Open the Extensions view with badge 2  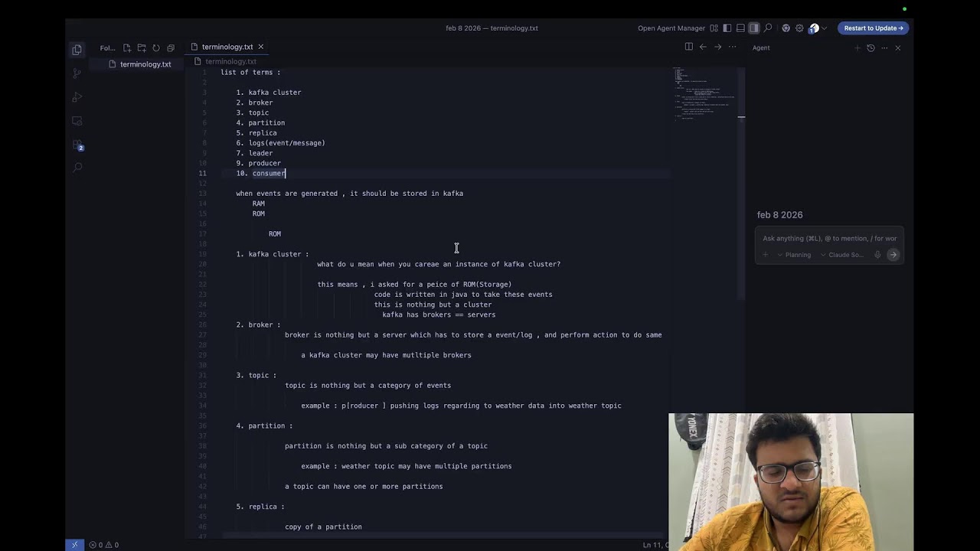(x=77, y=145)
